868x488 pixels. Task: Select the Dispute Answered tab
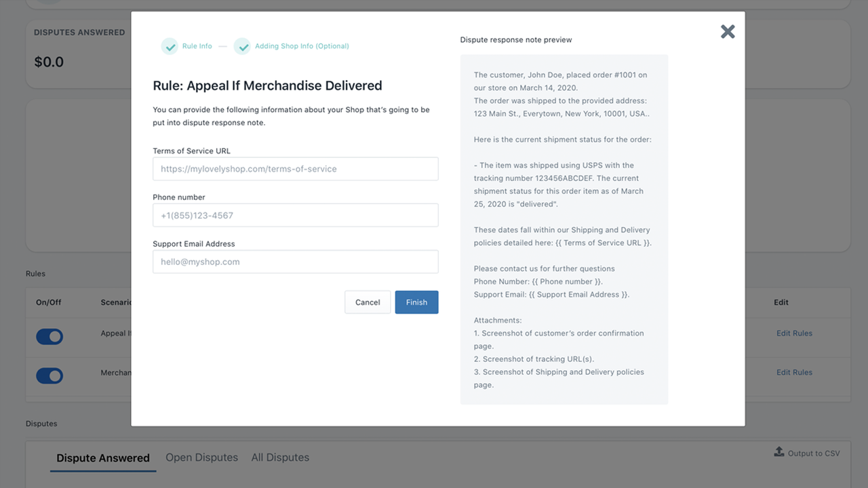point(102,457)
